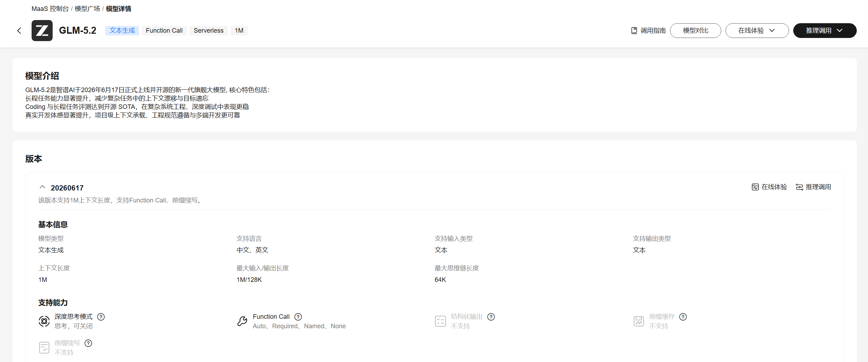Click the Auto、Required、Named、None text

click(299, 326)
